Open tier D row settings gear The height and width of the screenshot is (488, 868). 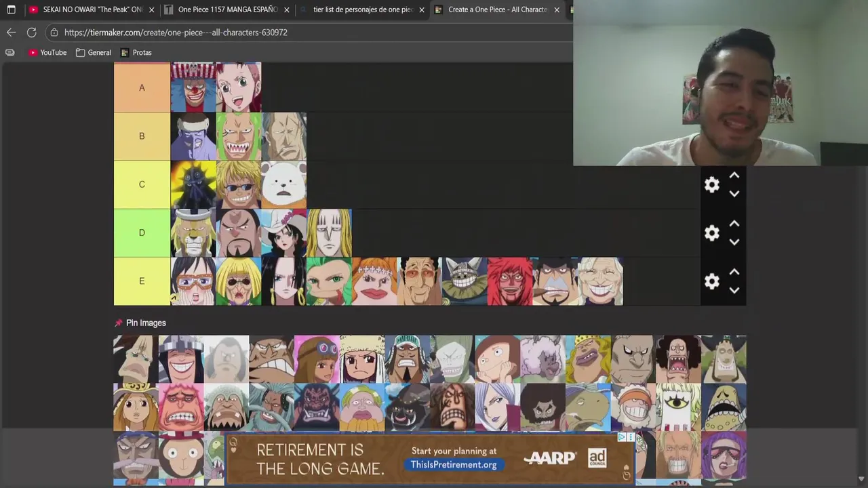711,233
